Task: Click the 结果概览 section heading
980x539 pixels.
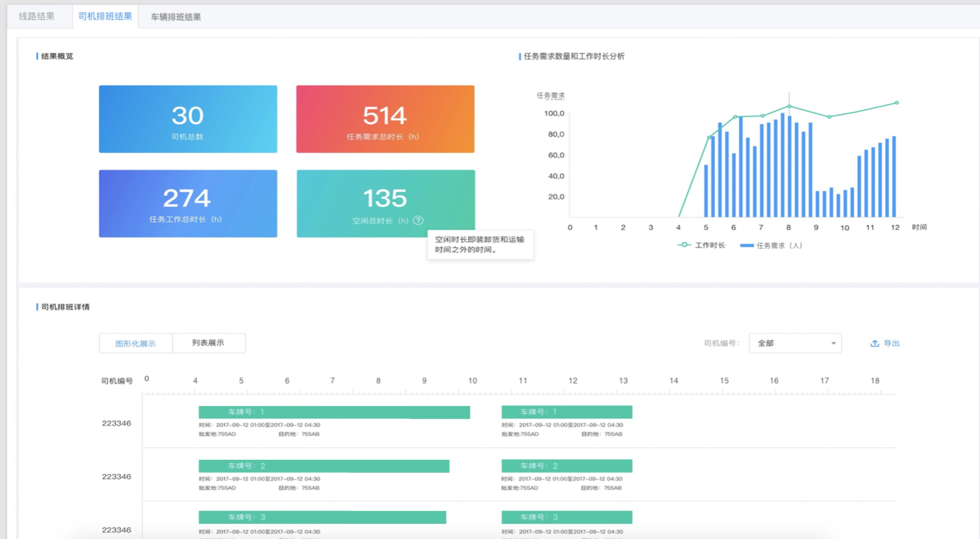Action: (57, 56)
